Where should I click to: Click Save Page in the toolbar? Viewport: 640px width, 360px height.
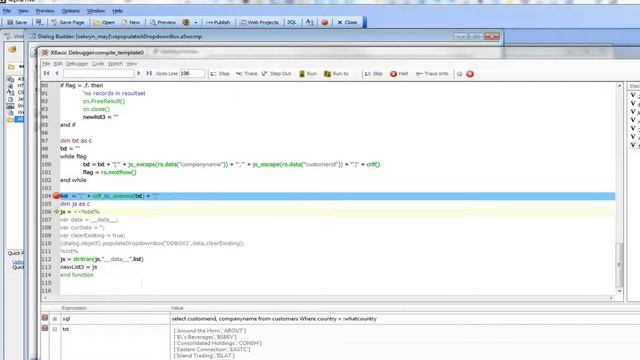[68, 22]
